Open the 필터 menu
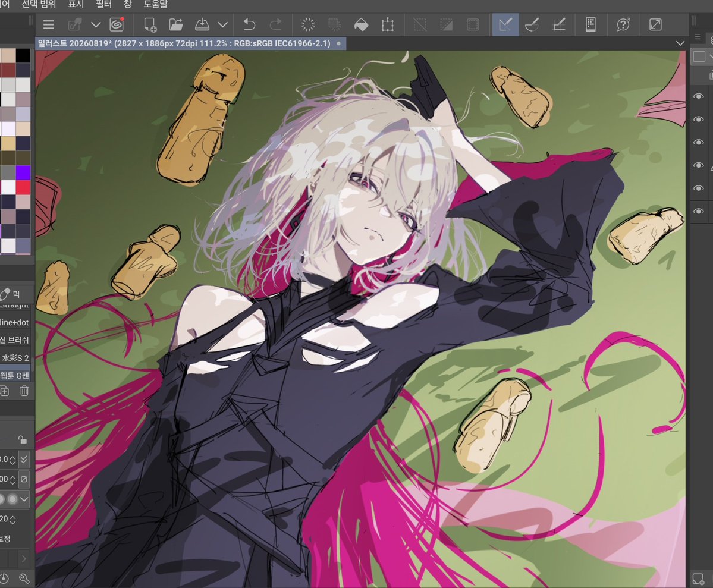 point(103,4)
